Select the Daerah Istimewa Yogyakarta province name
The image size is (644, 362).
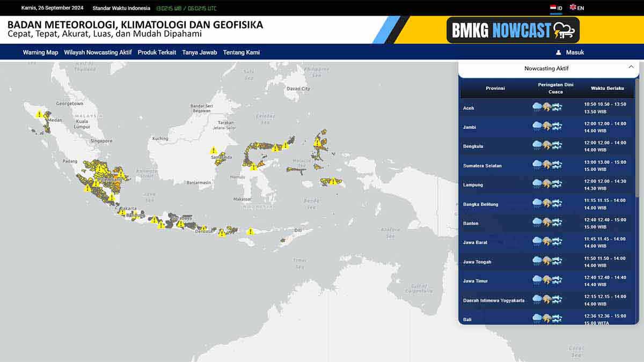pos(494,301)
